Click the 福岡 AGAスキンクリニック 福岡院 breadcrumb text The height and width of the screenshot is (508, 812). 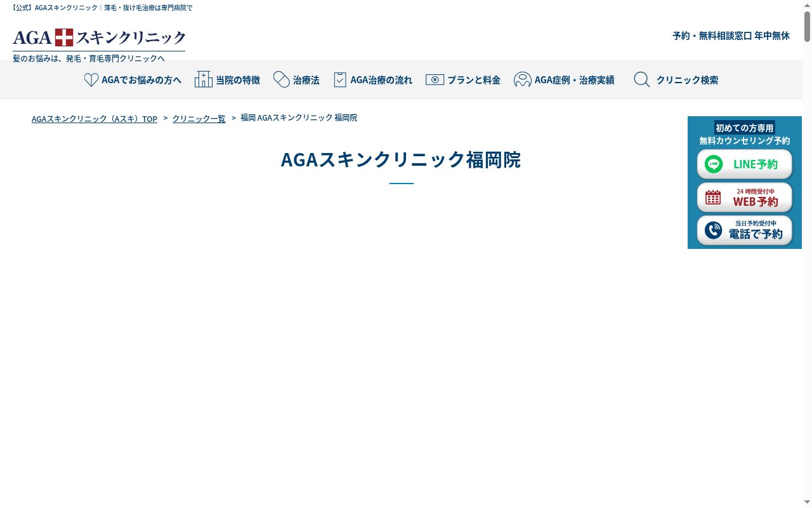coord(299,118)
